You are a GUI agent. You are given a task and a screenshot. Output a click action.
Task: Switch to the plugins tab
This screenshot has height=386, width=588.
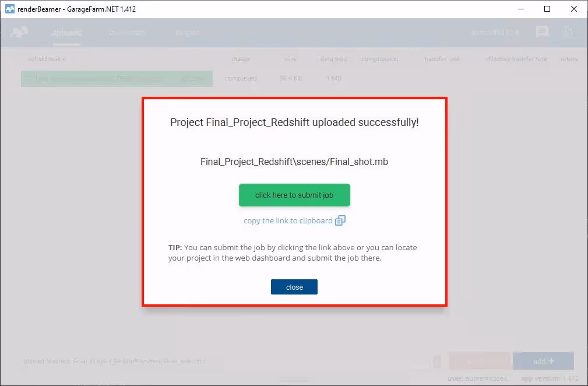pyautogui.click(x=188, y=33)
